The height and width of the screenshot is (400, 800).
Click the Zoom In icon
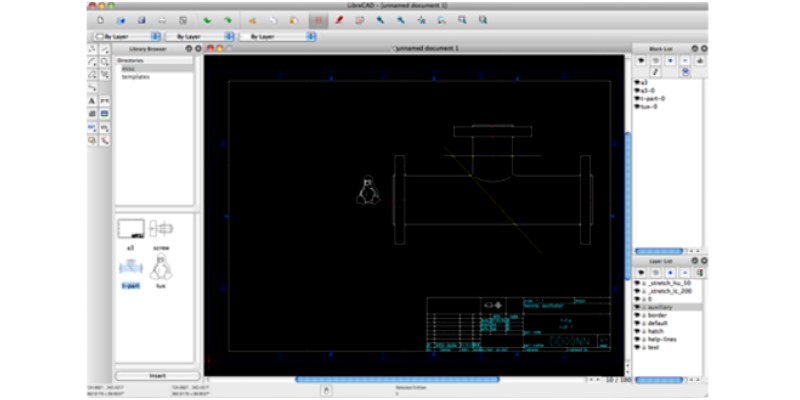click(x=380, y=20)
